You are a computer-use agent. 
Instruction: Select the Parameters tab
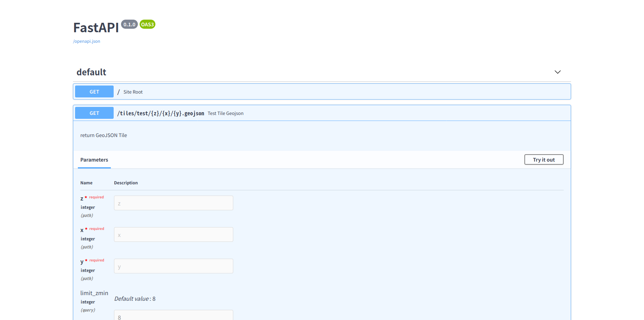(x=94, y=159)
